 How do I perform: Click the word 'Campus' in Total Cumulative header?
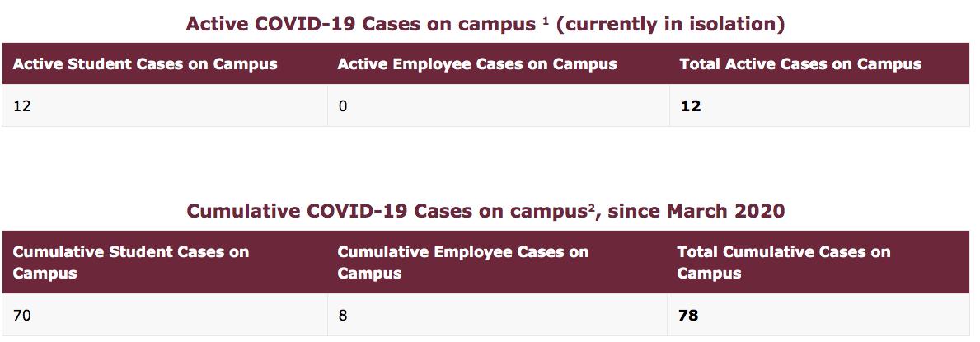coord(710,274)
